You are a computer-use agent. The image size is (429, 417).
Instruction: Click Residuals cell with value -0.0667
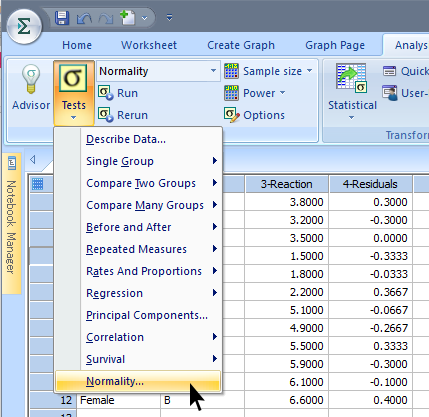370,310
